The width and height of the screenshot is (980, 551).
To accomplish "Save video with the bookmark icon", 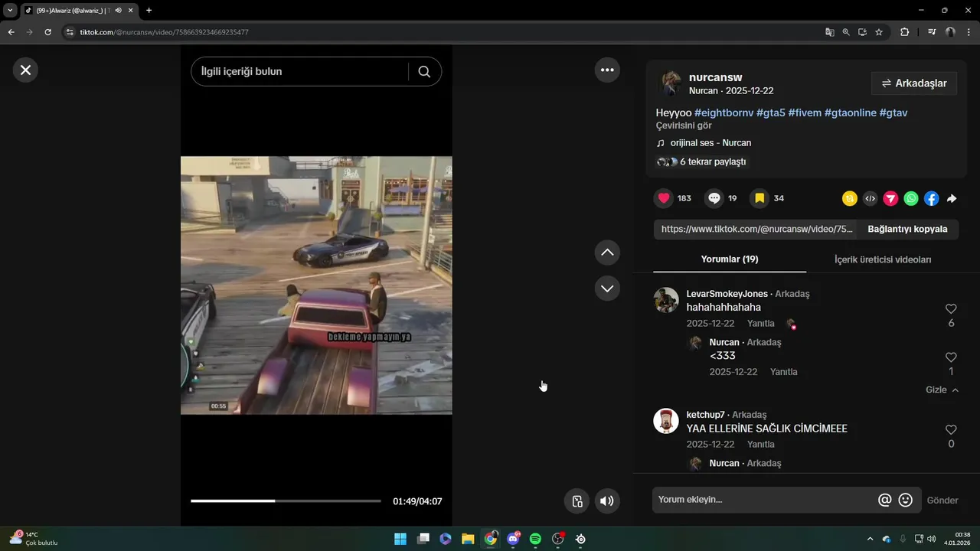I will tap(759, 198).
